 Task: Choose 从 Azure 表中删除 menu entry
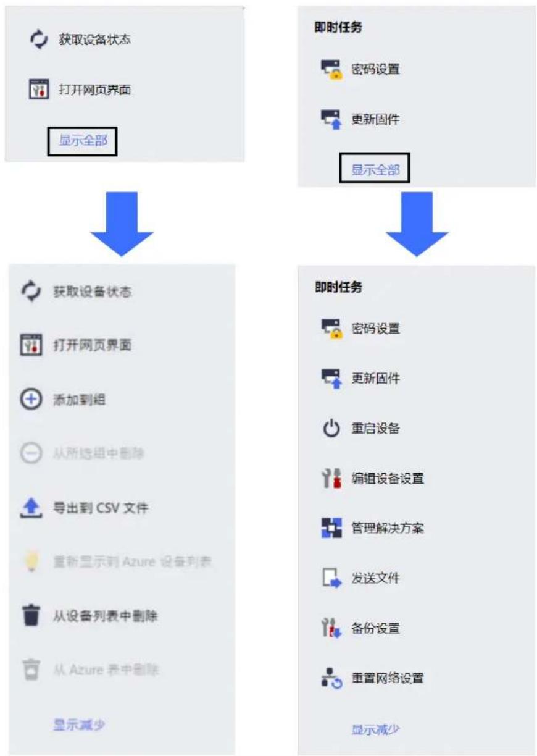[x=106, y=670]
